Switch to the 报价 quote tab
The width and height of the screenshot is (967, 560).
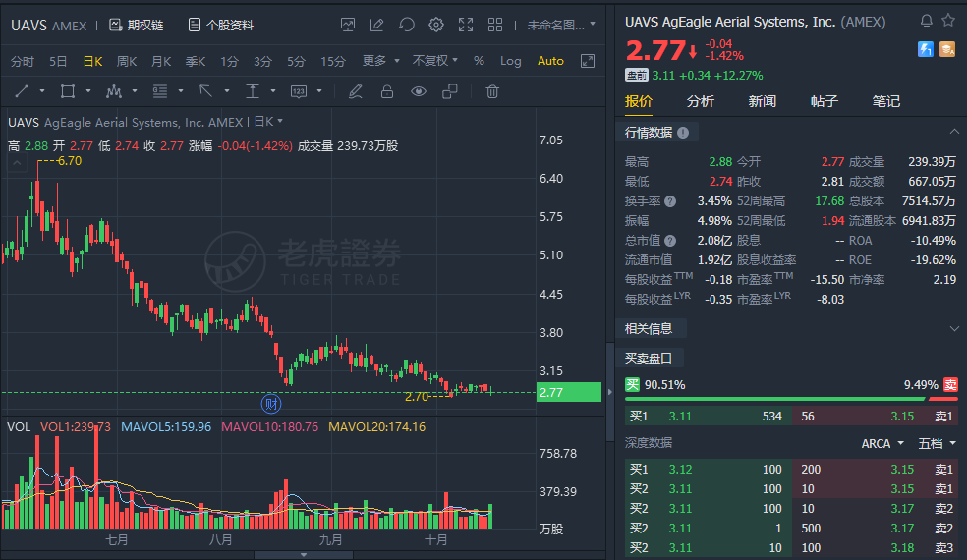(639, 101)
